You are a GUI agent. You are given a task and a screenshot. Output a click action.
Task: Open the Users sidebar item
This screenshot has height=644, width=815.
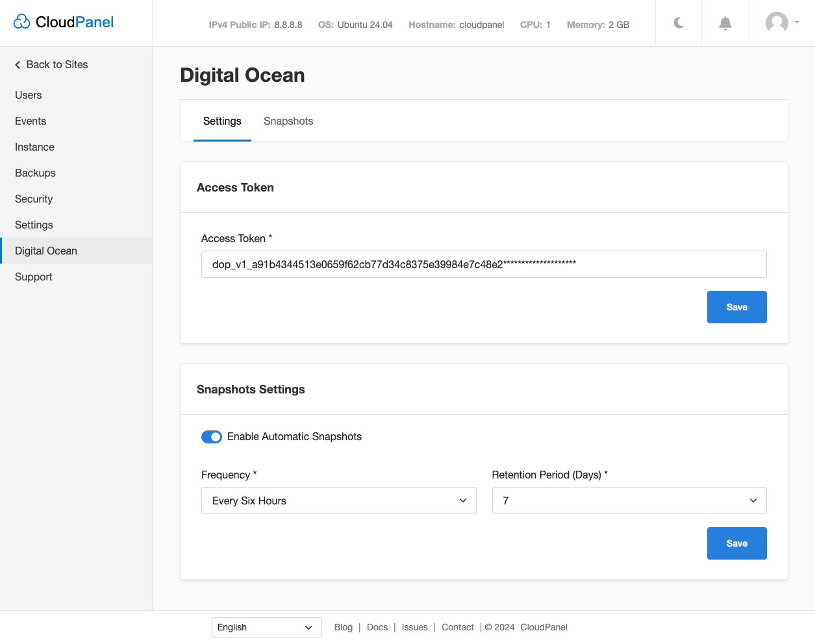pos(29,95)
